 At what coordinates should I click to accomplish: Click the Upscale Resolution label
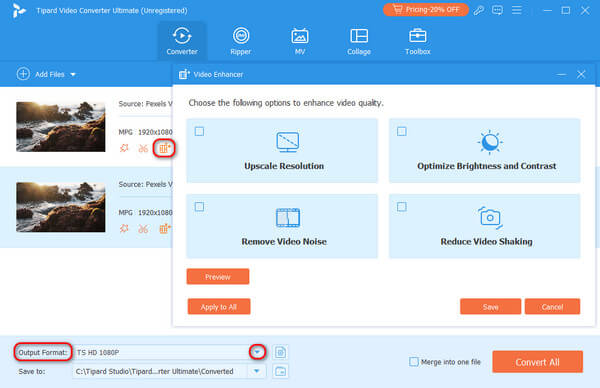pos(284,166)
